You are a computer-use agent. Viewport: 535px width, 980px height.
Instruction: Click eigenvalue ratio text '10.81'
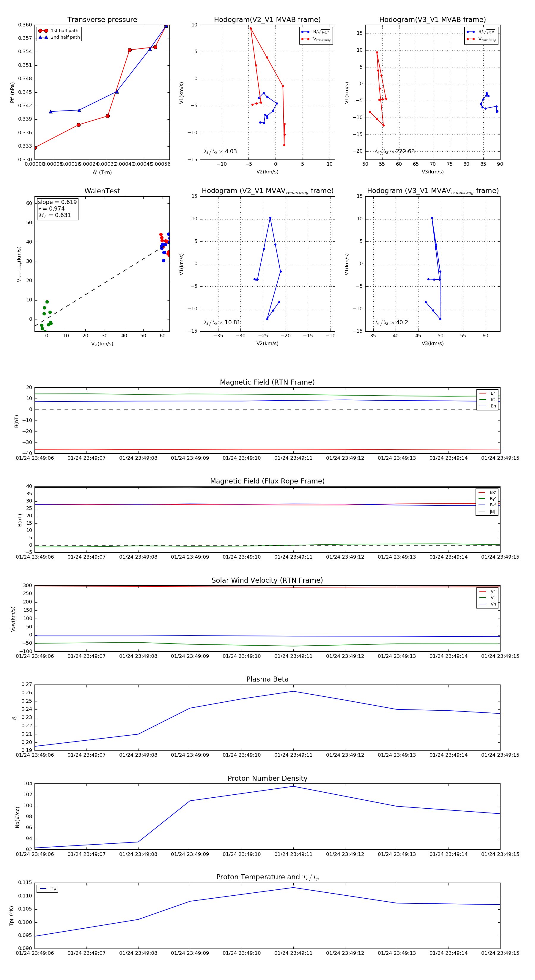233,323
